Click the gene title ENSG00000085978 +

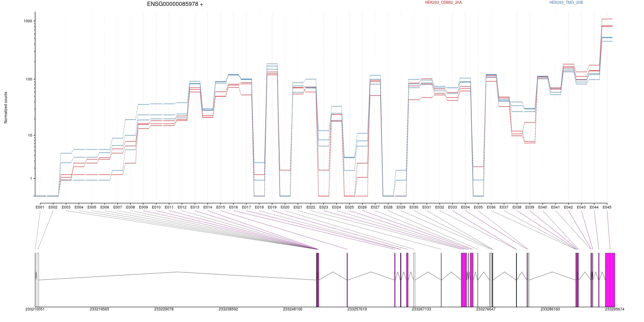pos(175,4)
